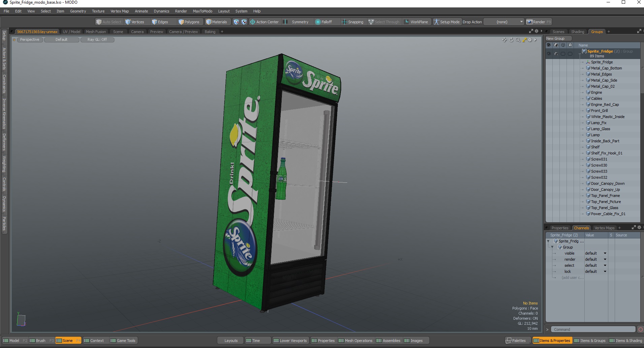Click the camera render column header icon
644x348 pixels.
coord(556,45)
